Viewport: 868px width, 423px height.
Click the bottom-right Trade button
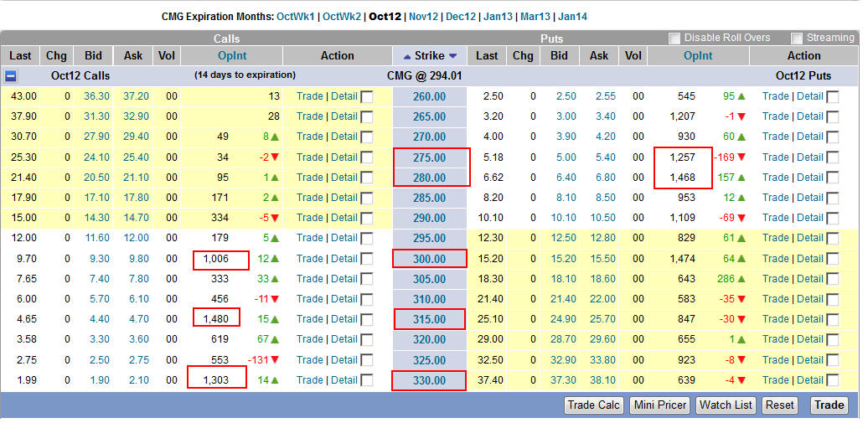pos(829,405)
